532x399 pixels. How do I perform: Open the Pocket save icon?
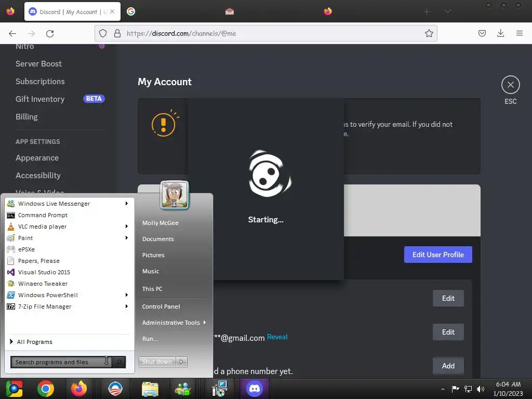[x=482, y=33]
